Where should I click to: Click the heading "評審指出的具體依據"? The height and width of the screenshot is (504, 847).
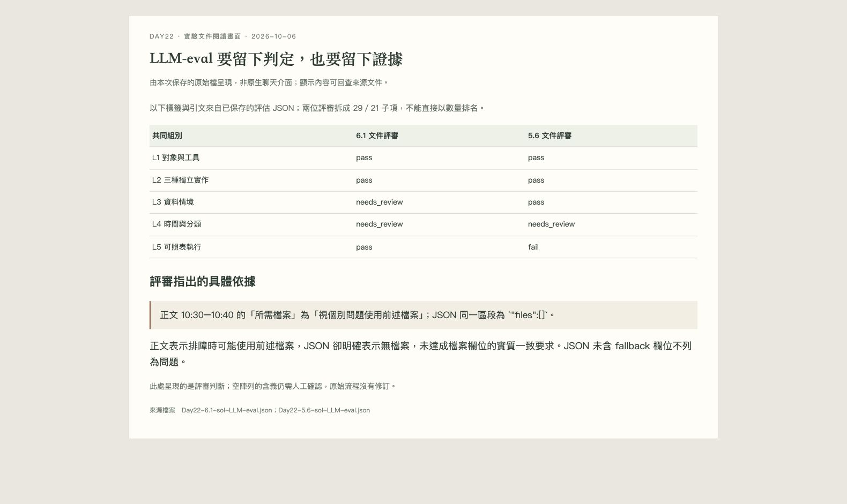203,282
